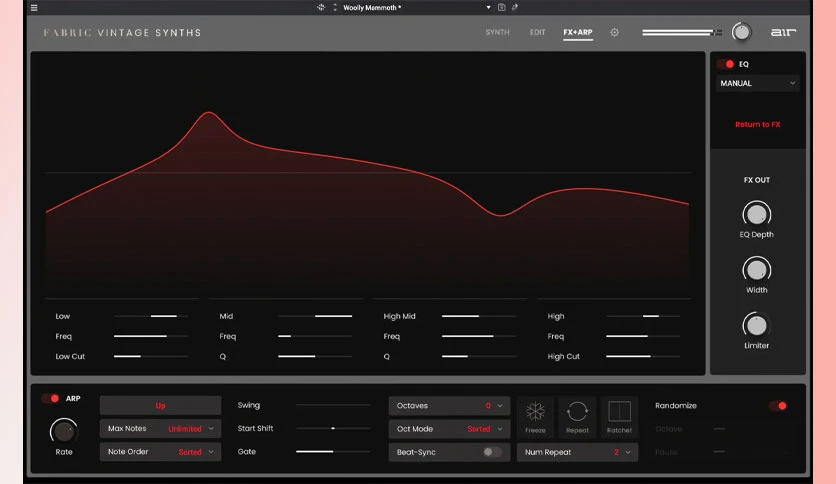Adjust the Mid gain slider

coord(315,316)
